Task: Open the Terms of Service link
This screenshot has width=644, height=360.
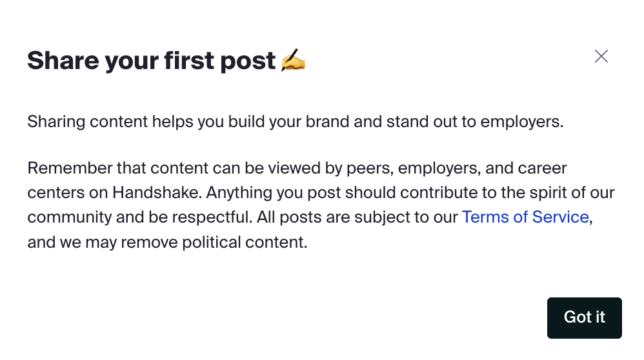Action: pyautogui.click(x=525, y=217)
